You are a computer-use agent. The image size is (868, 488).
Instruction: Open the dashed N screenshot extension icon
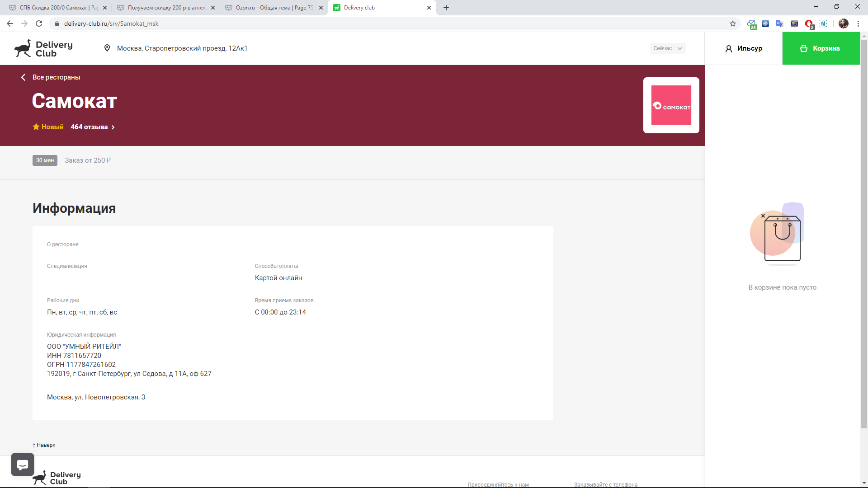pyautogui.click(x=823, y=23)
